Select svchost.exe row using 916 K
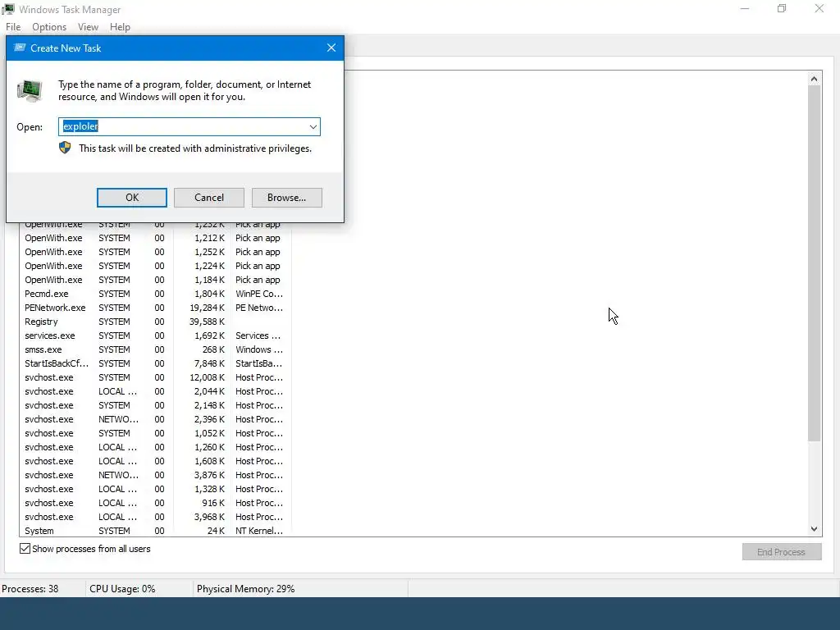Screen dimensions: 840x630 (x=155, y=503)
